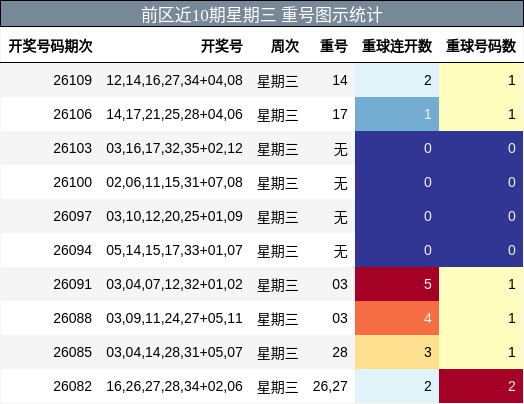Click draw numbers 03,04,14,28,31+05,07

pyautogui.click(x=174, y=352)
